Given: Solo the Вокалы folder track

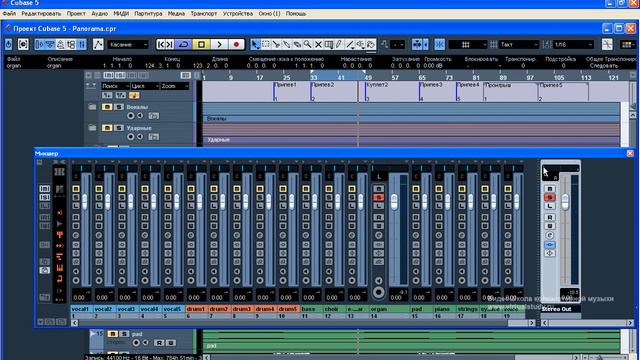Looking at the screenshot, I should (x=119, y=107).
